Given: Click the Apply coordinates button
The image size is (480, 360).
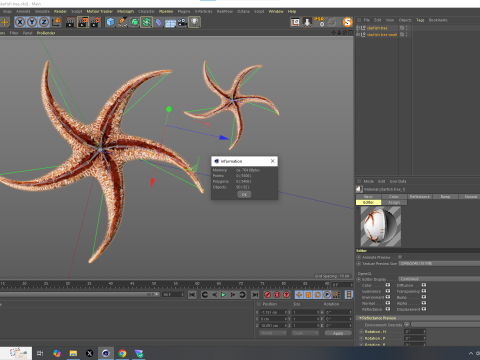Looking at the screenshot, I should [x=338, y=333].
